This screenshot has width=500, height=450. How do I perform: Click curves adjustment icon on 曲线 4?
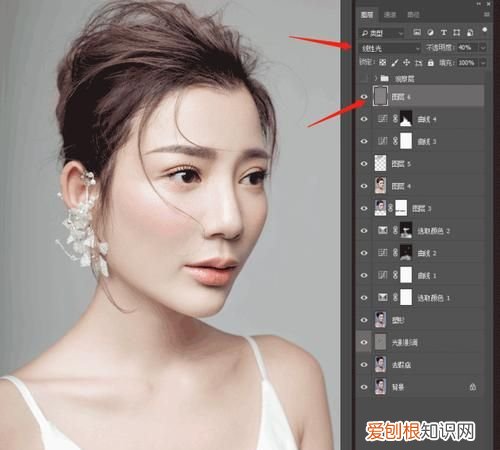[x=383, y=119]
